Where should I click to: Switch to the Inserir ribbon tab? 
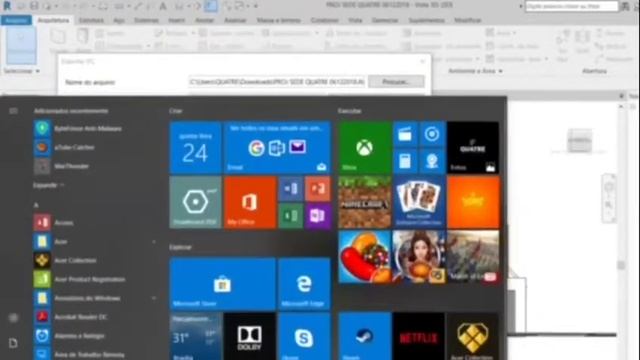click(x=176, y=20)
